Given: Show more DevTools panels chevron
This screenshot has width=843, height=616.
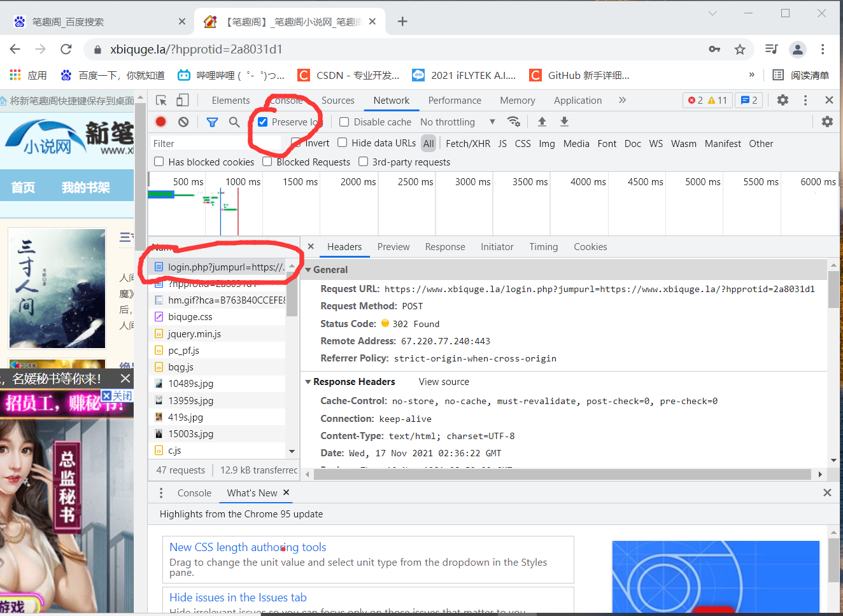Looking at the screenshot, I should tap(622, 100).
